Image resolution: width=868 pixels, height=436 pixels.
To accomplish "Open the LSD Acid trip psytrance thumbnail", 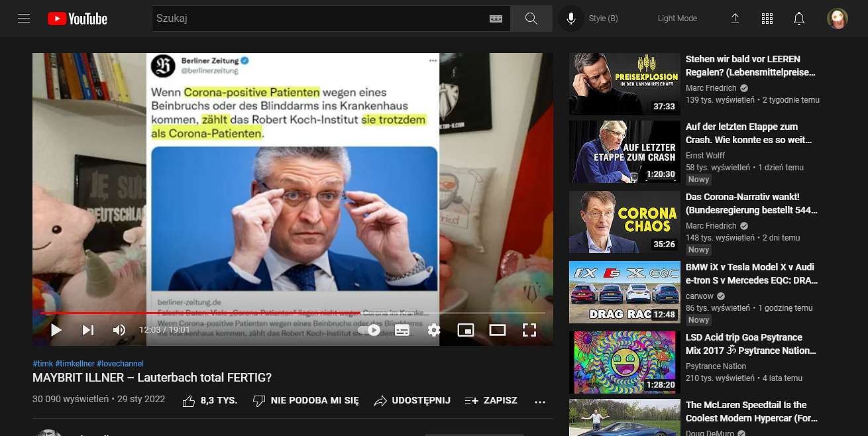I will (625, 362).
